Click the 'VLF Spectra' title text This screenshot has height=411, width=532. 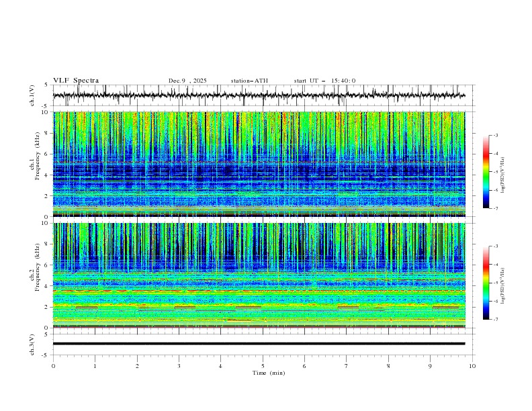[76, 81]
